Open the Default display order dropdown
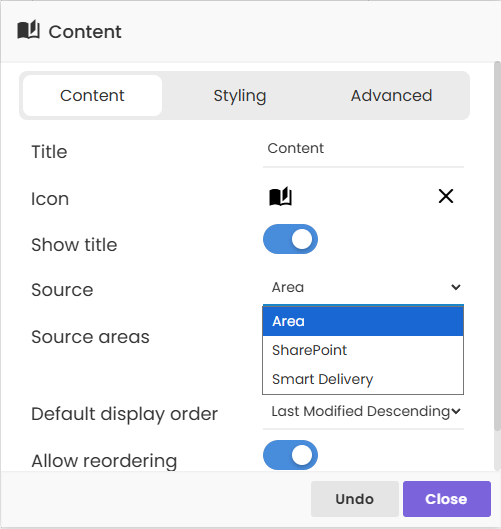The width and height of the screenshot is (501, 529). [x=363, y=412]
